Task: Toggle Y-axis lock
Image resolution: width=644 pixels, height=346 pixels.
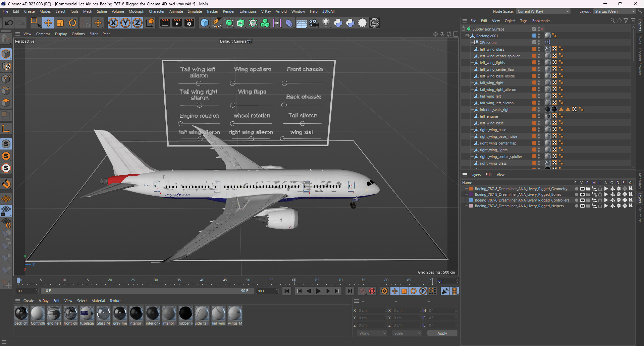Action: pyautogui.click(x=125, y=23)
